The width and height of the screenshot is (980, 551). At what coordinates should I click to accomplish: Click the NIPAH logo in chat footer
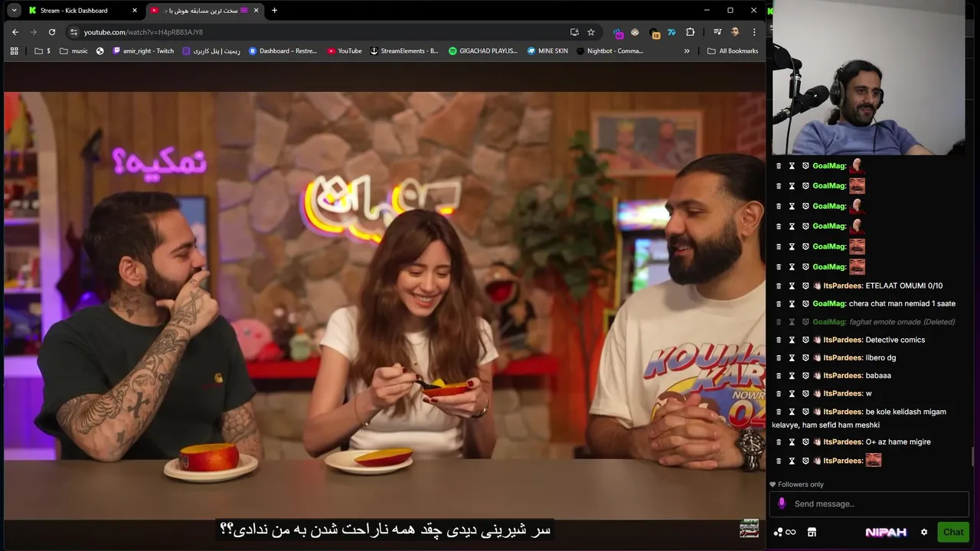[886, 532]
